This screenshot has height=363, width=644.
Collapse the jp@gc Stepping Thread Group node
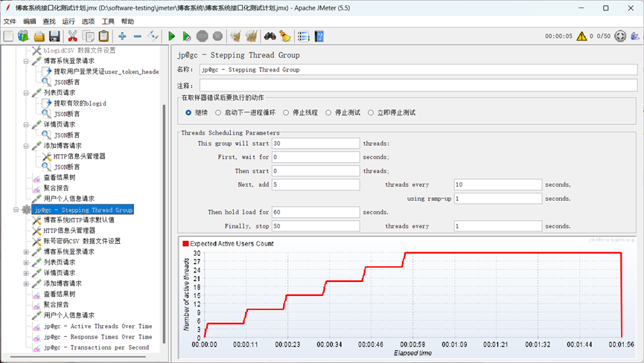coord(16,210)
